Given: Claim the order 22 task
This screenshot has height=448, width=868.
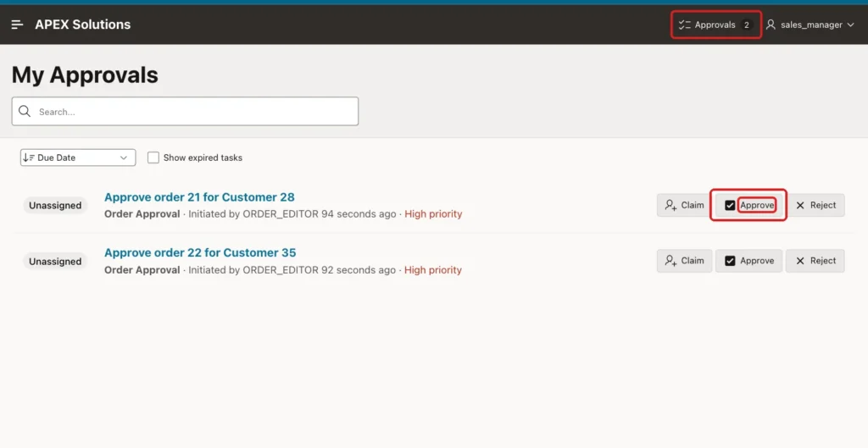Looking at the screenshot, I should [685, 261].
